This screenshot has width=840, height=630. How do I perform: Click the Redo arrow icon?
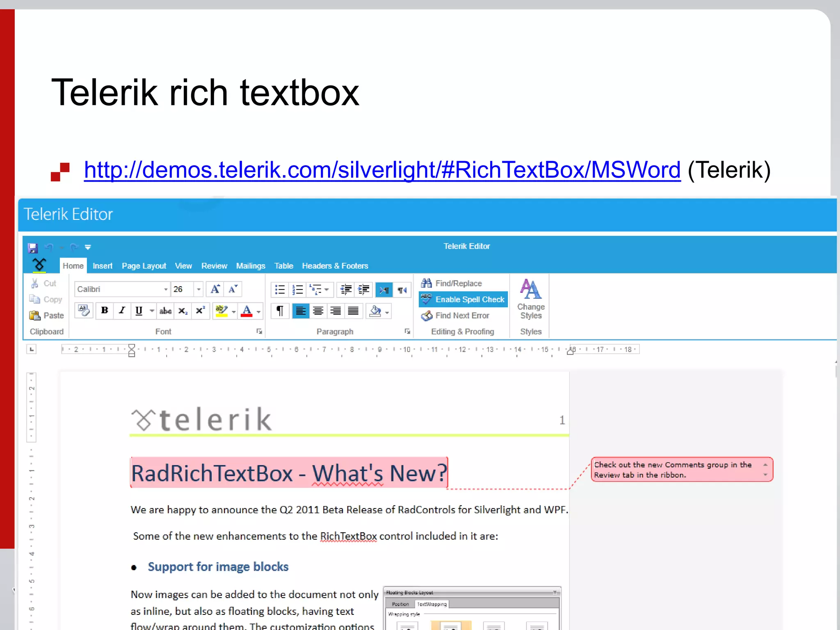[x=74, y=247]
